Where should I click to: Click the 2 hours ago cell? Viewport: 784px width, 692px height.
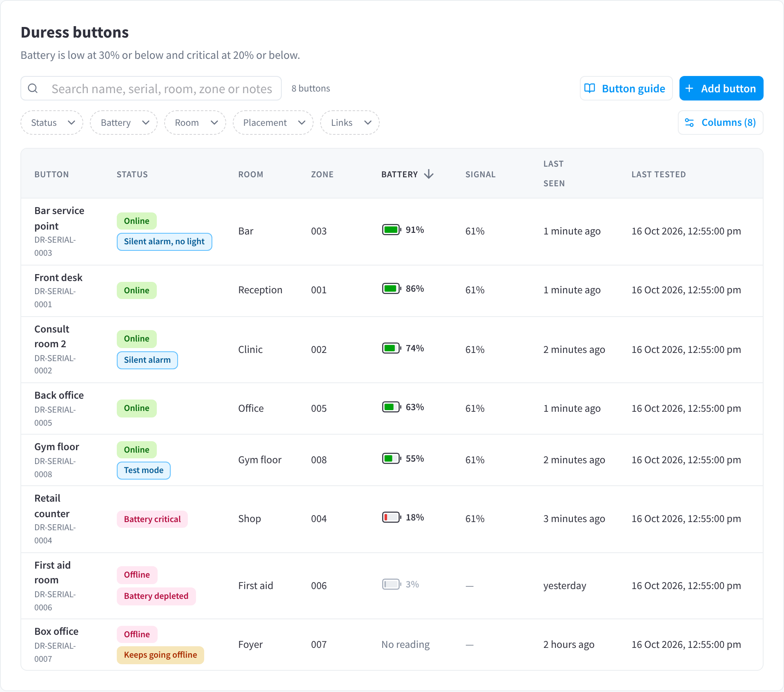tap(569, 645)
